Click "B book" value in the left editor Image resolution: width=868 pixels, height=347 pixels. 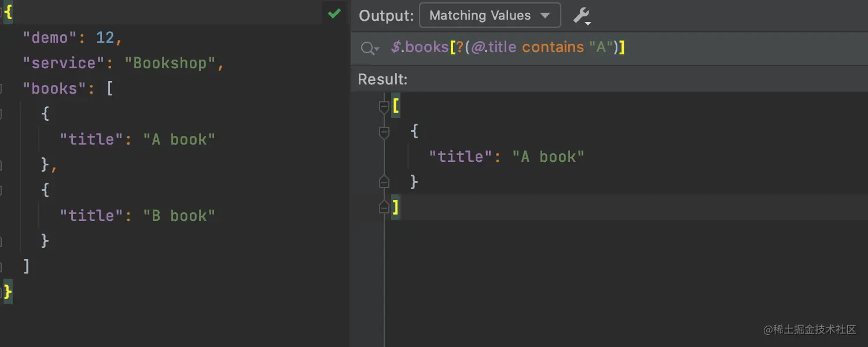pyautogui.click(x=179, y=216)
